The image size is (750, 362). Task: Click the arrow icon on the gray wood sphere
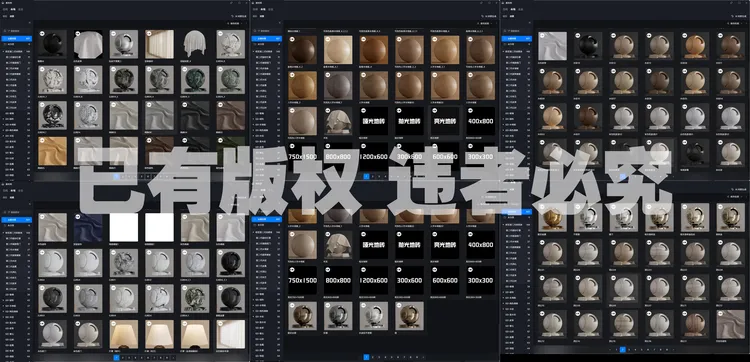327,75
